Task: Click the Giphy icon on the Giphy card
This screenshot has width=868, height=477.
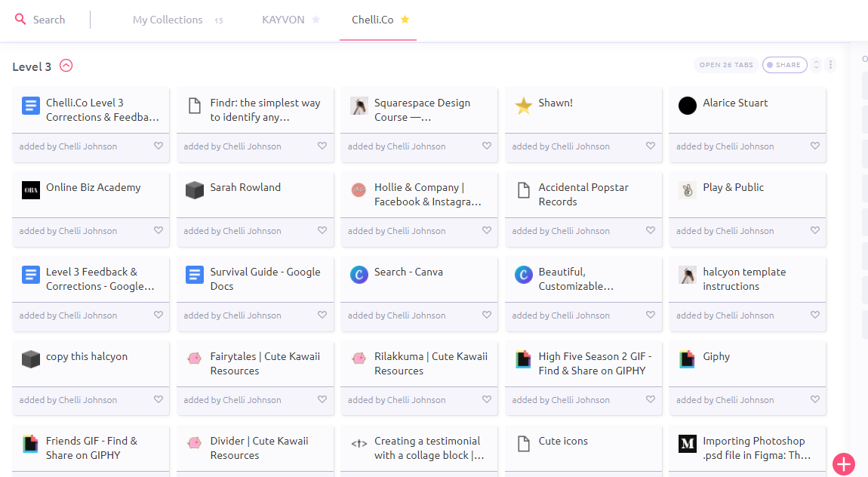Action: (x=688, y=359)
